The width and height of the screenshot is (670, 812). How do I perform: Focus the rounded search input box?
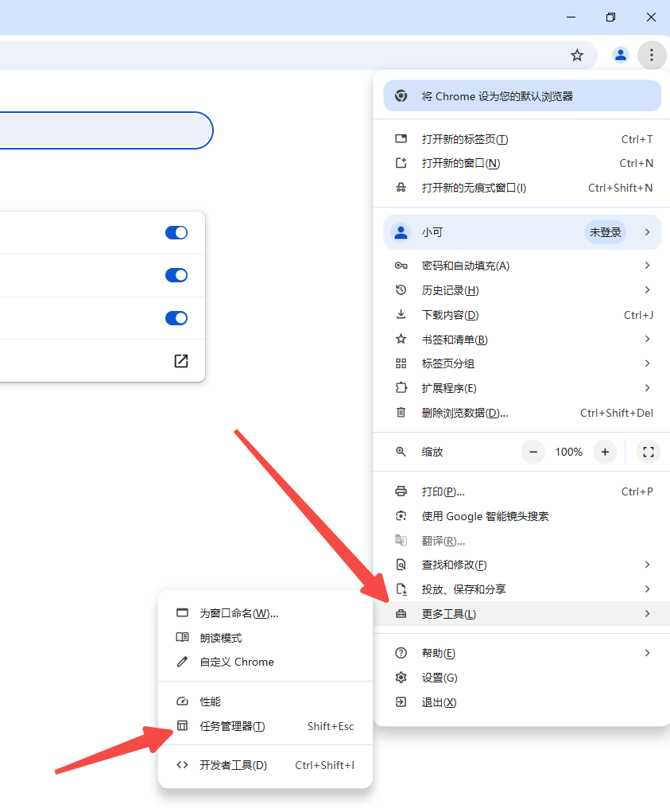(106, 130)
